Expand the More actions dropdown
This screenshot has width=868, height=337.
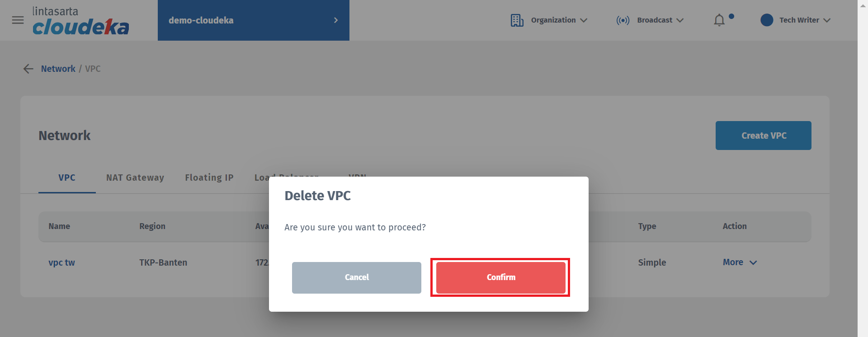pos(740,262)
